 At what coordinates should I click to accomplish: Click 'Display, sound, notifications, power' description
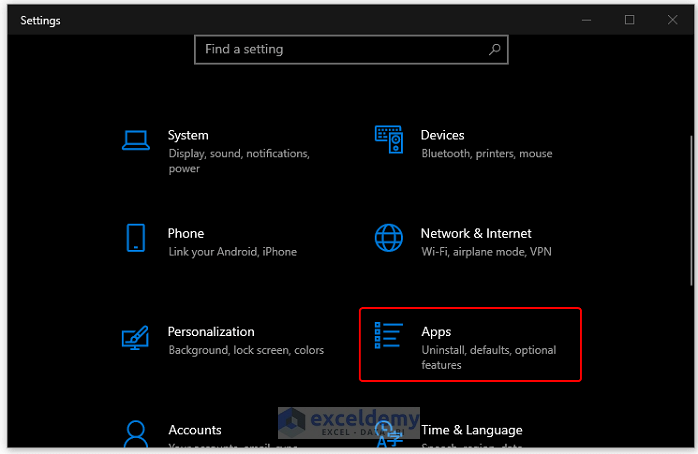(x=239, y=161)
